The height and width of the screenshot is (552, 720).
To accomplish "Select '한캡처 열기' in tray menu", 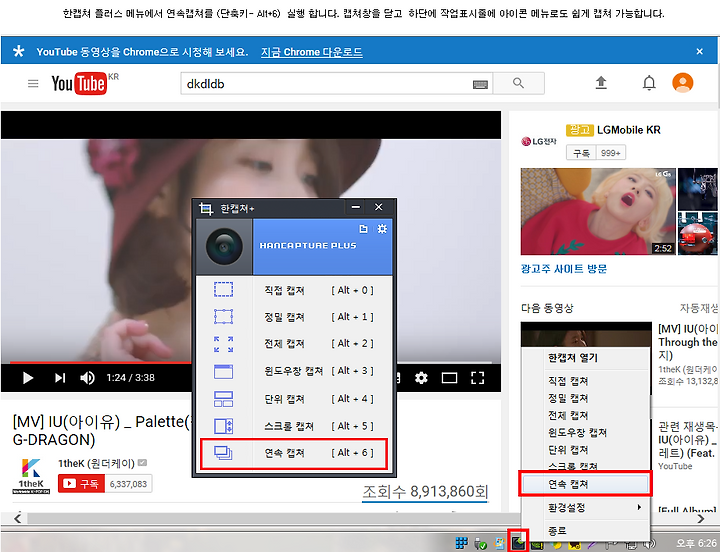I will click(573, 358).
